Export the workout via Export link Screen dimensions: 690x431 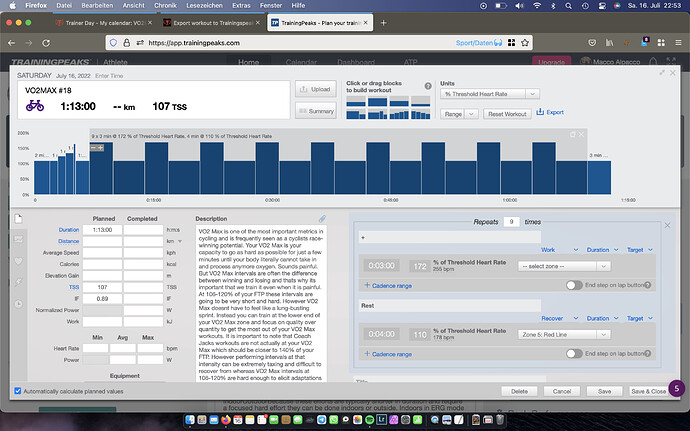tap(550, 112)
